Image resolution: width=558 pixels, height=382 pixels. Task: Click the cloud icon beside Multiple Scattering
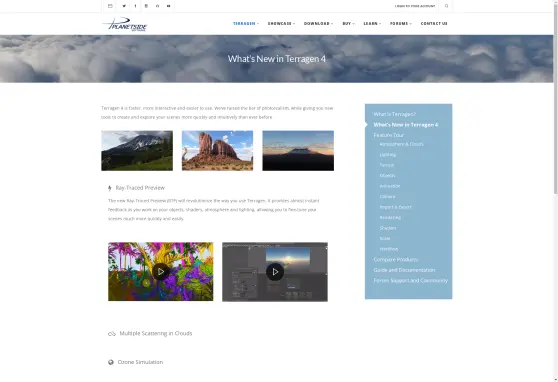pyautogui.click(x=112, y=334)
